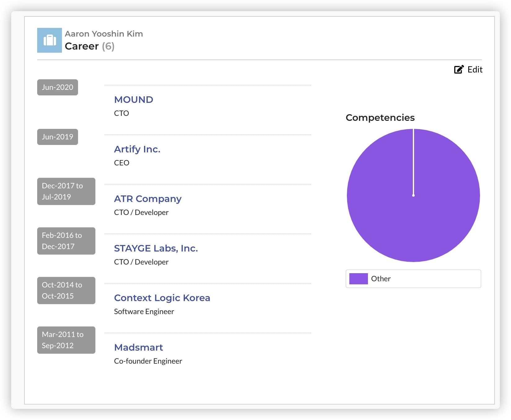Click the Edit pencil icon
Screen dimensions: 511x420
pos(459,69)
